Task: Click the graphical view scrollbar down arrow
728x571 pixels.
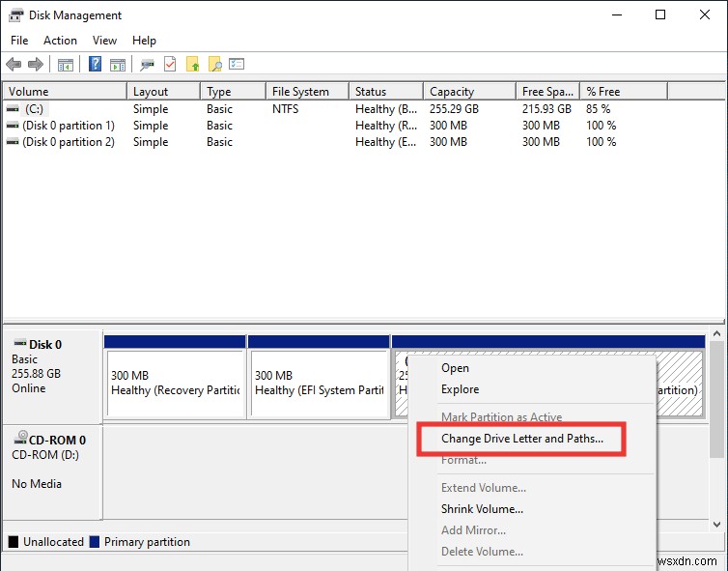Action: (x=716, y=524)
